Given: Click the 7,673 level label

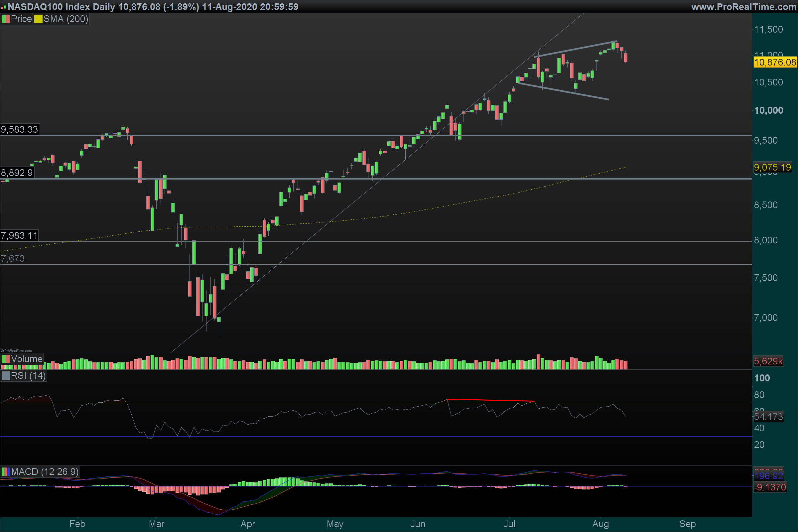Looking at the screenshot, I should coord(13,259).
